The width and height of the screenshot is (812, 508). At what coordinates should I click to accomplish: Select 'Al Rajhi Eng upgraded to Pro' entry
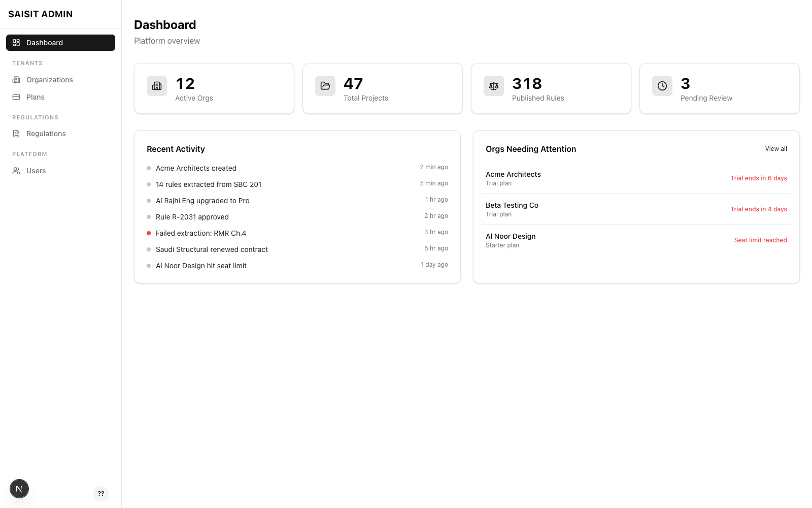(297, 201)
